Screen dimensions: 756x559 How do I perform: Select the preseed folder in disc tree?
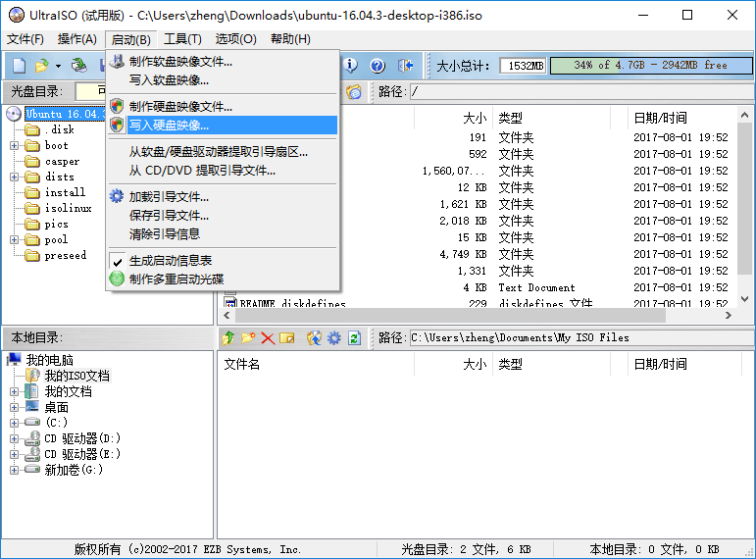click(x=65, y=255)
